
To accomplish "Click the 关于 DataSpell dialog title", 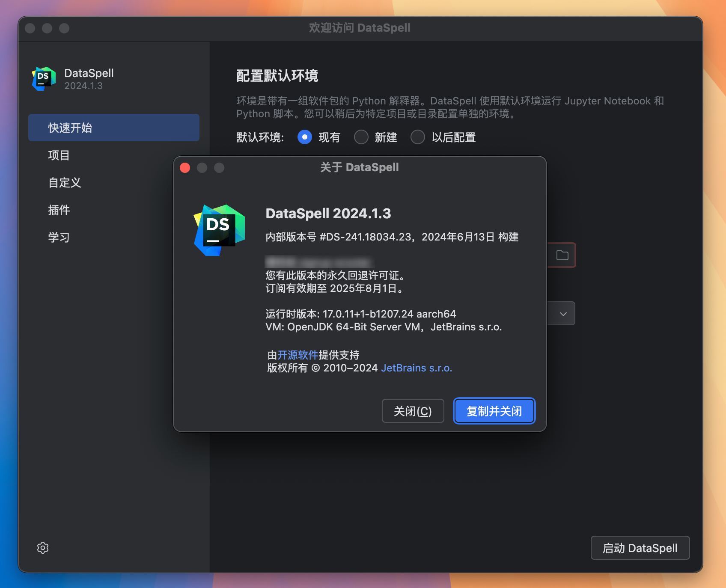I will click(360, 167).
